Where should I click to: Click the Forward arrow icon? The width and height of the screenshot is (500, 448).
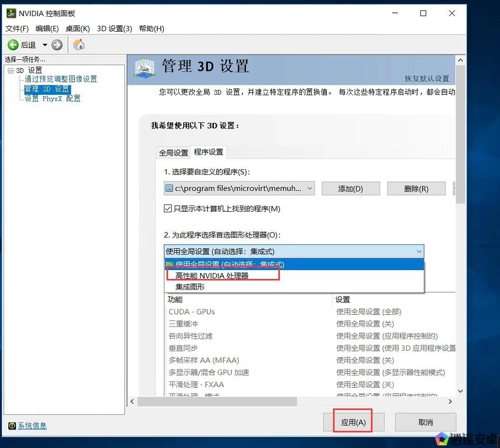pyautogui.click(x=57, y=45)
